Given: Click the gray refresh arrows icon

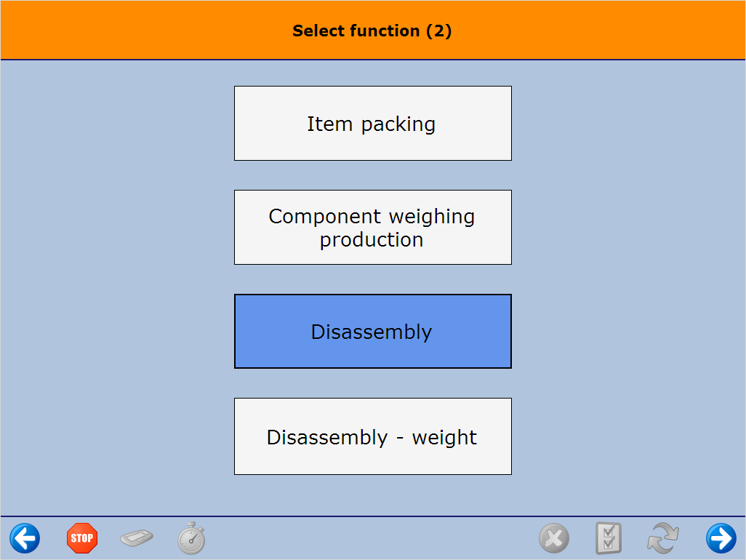Looking at the screenshot, I should (662, 539).
